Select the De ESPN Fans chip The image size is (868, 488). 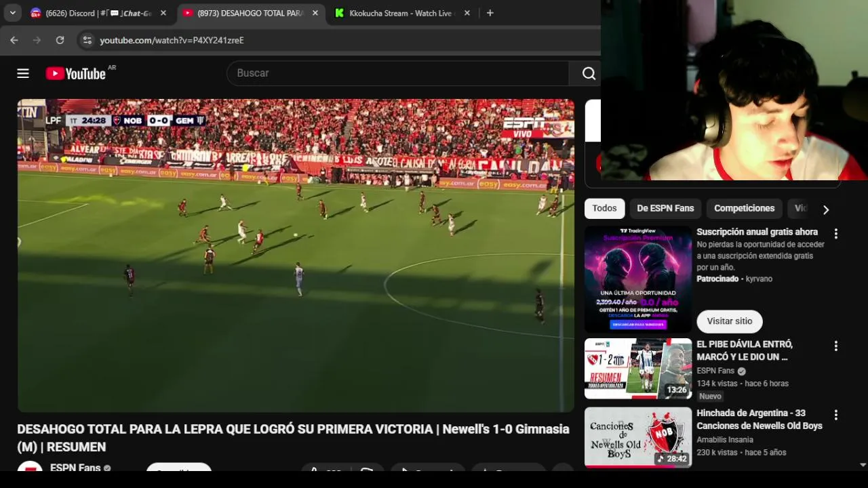(x=665, y=209)
